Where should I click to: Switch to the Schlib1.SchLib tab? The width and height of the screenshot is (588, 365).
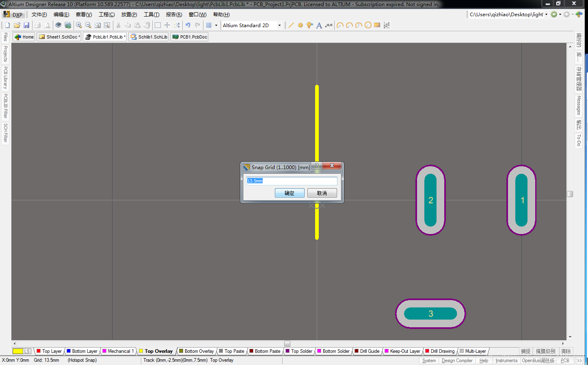click(x=149, y=37)
